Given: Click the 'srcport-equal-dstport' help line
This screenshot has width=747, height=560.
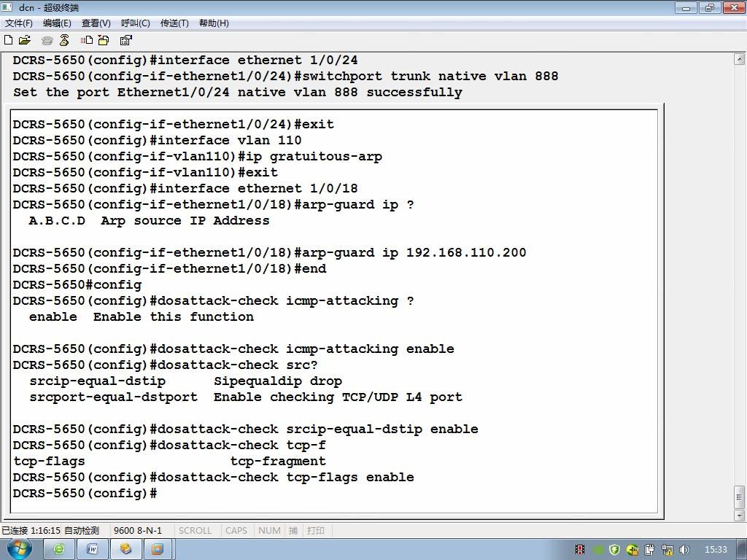Looking at the screenshot, I should point(246,397).
